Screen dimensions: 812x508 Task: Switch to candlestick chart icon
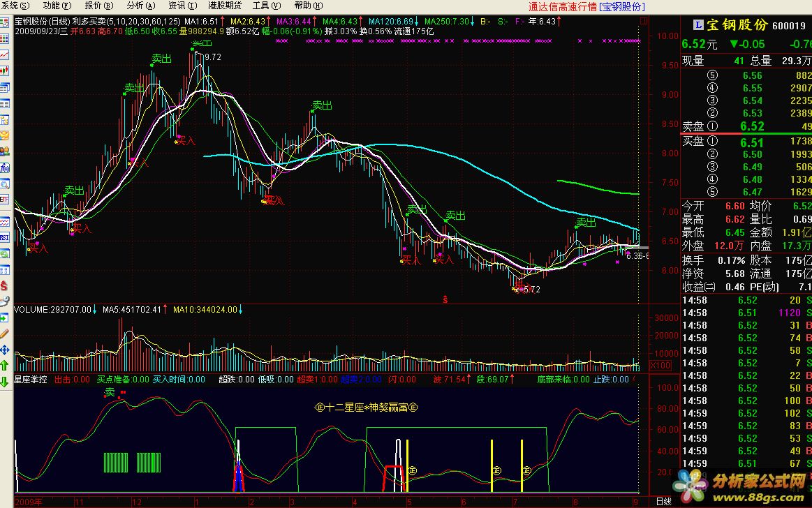coord(4,71)
